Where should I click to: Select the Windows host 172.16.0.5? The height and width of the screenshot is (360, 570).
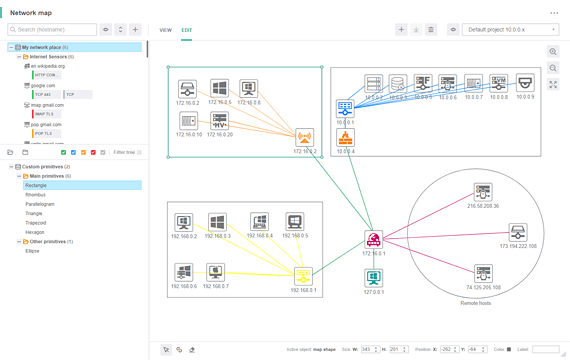click(x=220, y=88)
